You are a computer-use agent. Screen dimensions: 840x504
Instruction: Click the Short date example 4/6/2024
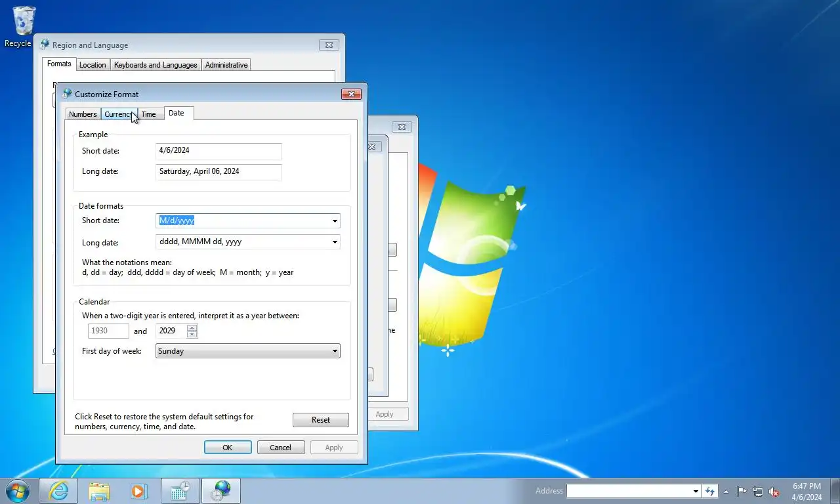219,151
